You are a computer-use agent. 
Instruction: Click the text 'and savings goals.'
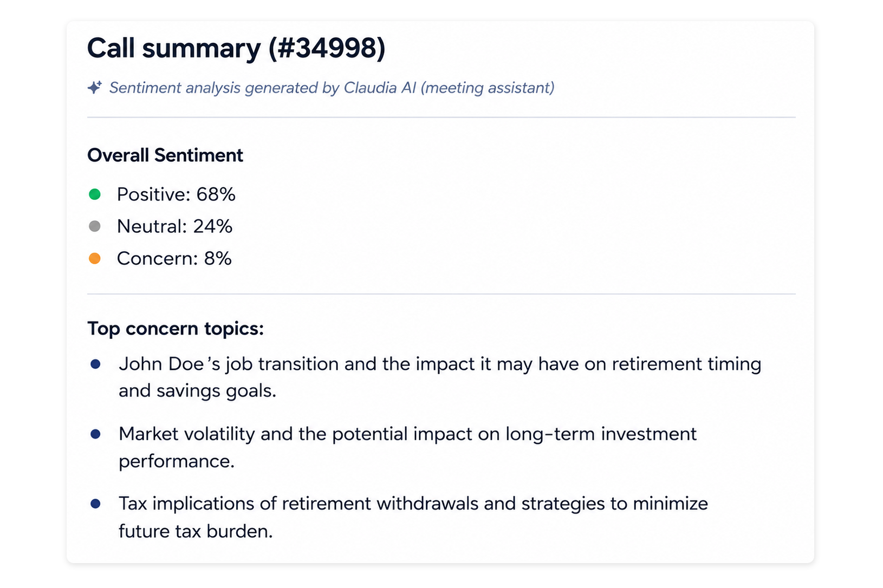click(197, 391)
